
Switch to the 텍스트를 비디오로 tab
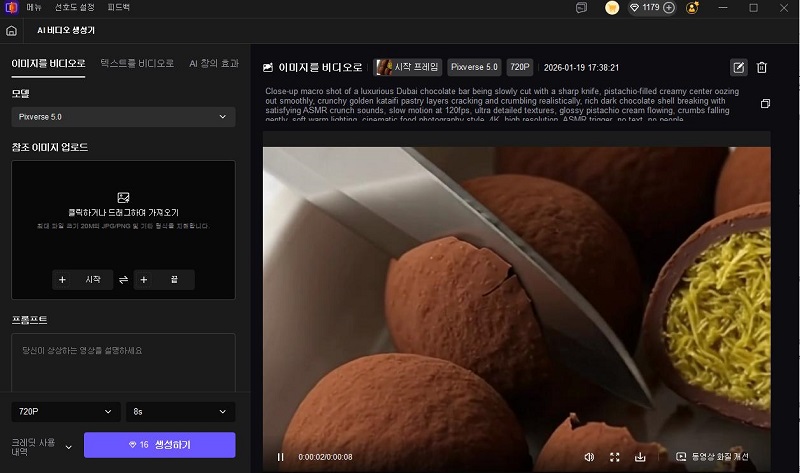pos(137,63)
